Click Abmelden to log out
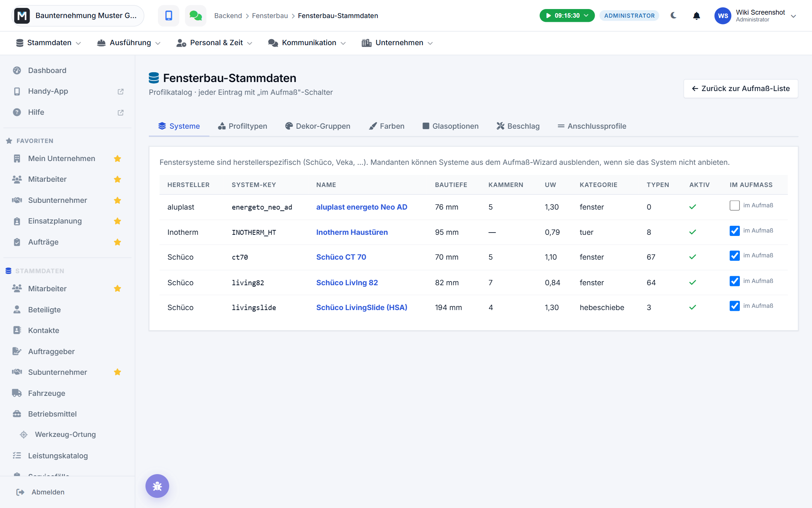The image size is (812, 508). [48, 492]
